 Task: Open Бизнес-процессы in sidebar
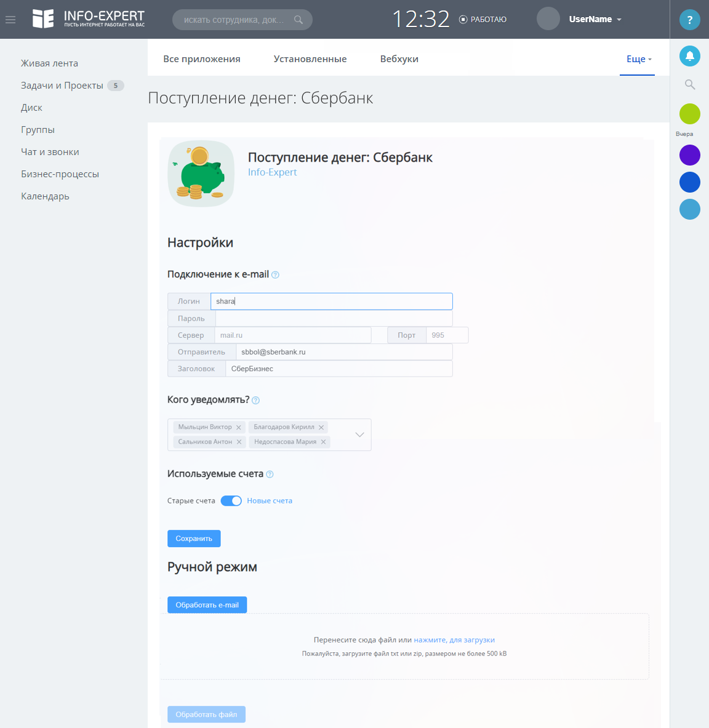point(60,174)
